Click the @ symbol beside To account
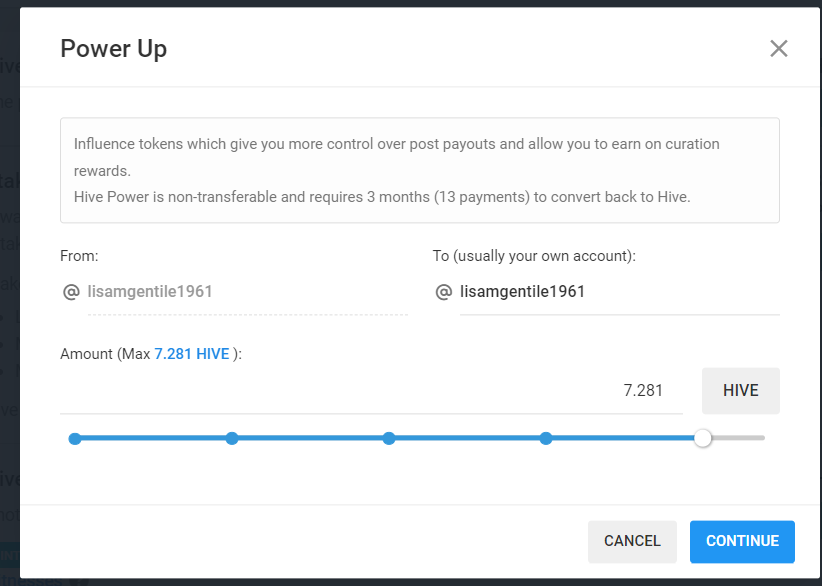Viewport: 822px width, 586px height. click(444, 292)
